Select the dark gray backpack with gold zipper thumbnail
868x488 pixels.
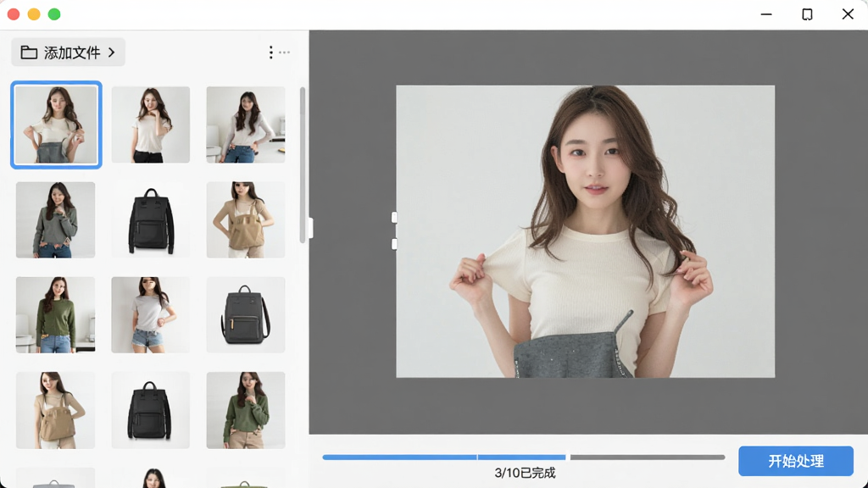point(246,315)
